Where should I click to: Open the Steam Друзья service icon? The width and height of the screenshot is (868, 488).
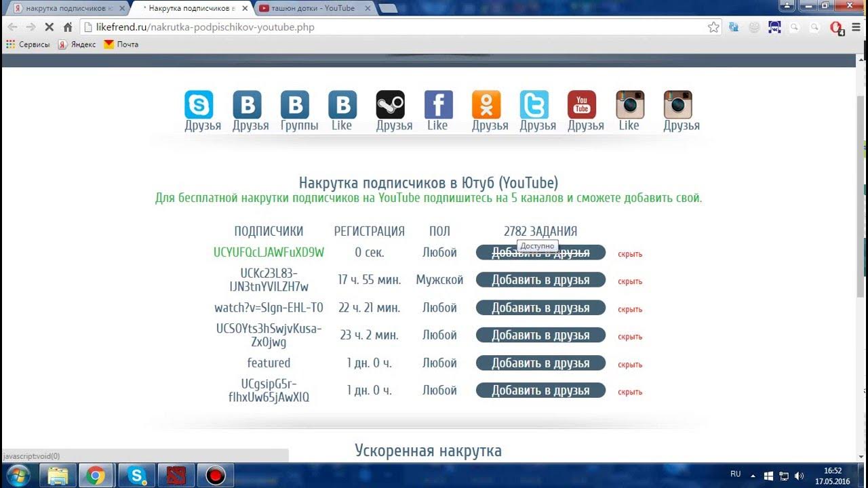[391, 105]
